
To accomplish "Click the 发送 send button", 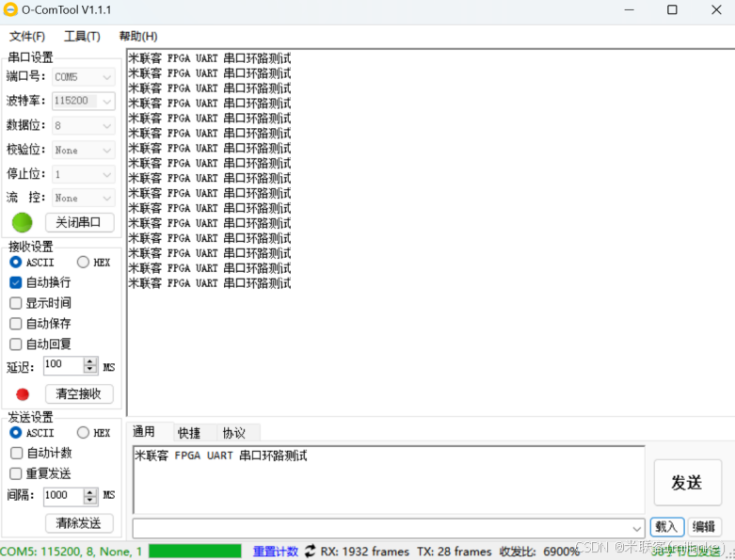I will coord(687,483).
